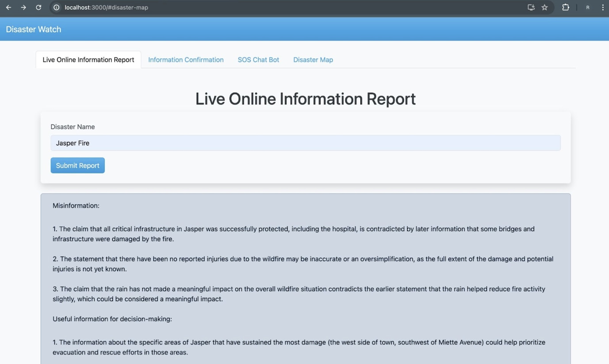Click misinformation item 2 about reported injuries
This screenshot has height=364, width=609.
(303, 264)
